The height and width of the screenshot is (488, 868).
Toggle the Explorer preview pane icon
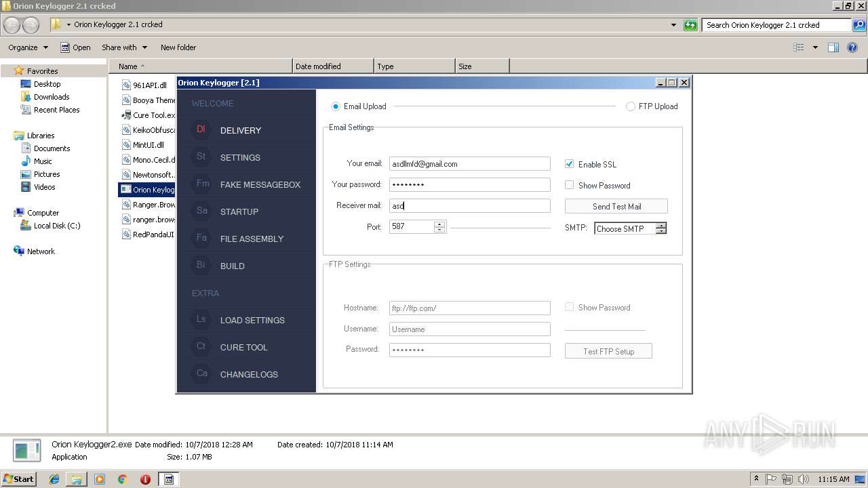click(833, 47)
